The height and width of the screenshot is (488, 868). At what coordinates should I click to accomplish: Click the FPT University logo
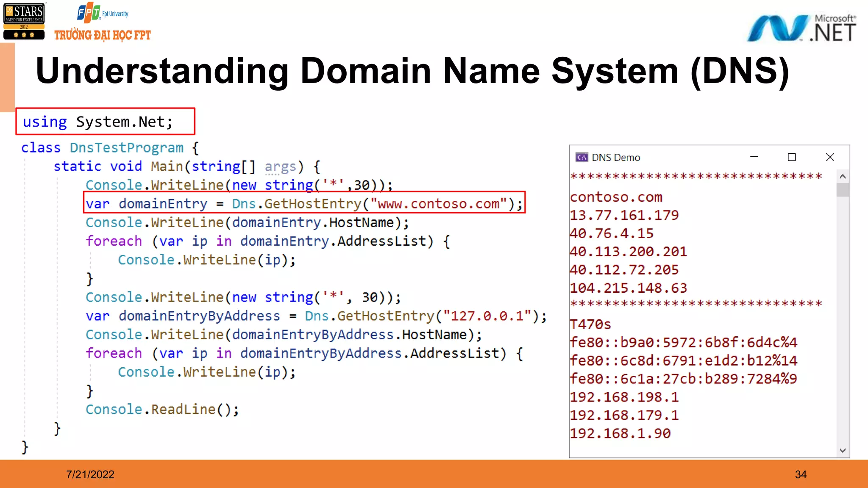pyautogui.click(x=103, y=13)
